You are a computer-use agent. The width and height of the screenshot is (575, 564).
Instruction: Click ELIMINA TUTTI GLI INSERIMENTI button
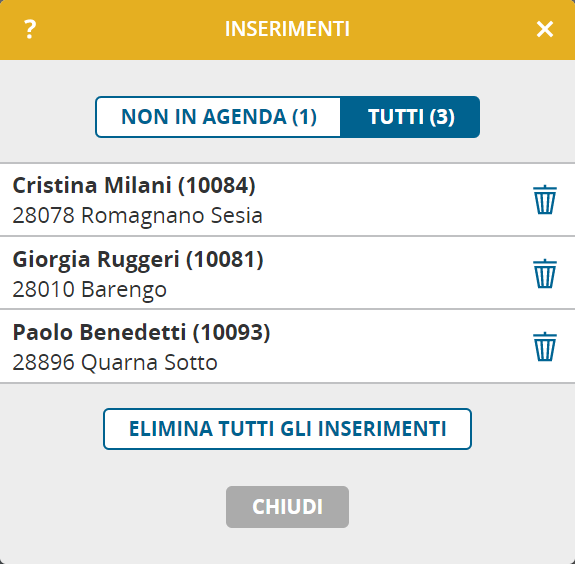click(x=287, y=429)
